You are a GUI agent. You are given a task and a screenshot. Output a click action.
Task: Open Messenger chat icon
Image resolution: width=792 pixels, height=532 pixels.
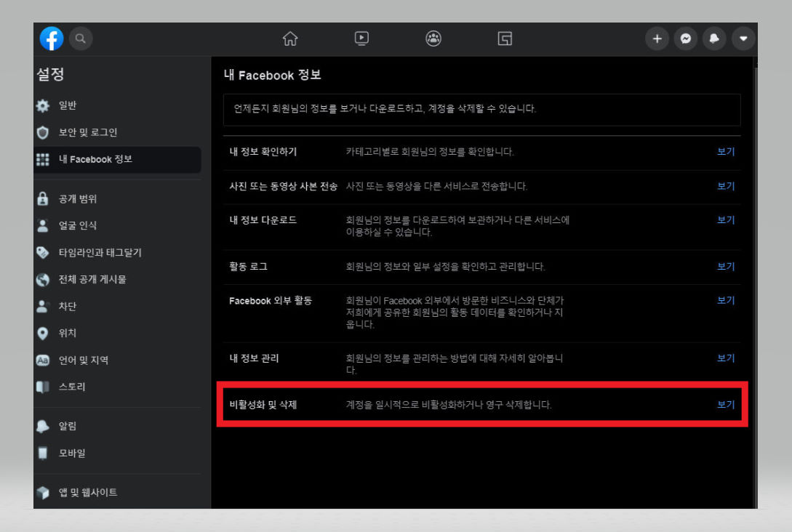coord(686,39)
